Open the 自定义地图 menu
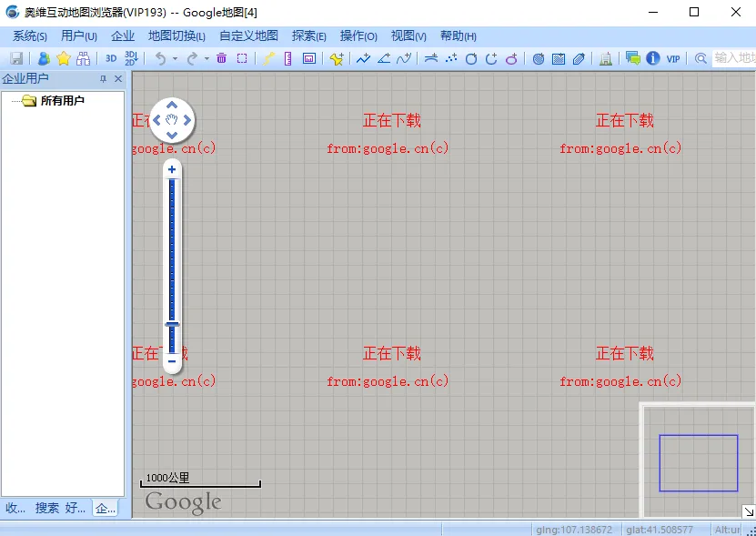This screenshot has height=536, width=756. (248, 36)
